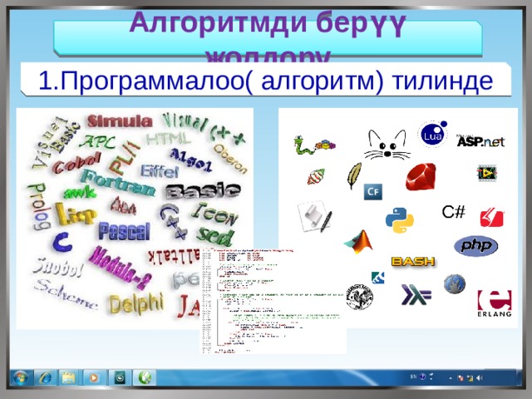Screen dimensions: 532x399
Task: Switch to the active green-white taskbar app
Action: (145, 377)
